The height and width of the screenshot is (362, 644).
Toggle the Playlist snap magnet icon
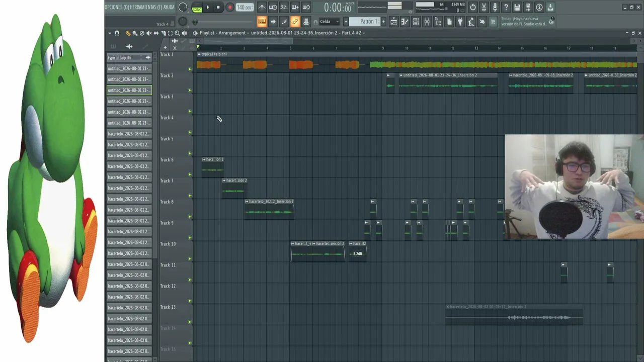tap(117, 33)
